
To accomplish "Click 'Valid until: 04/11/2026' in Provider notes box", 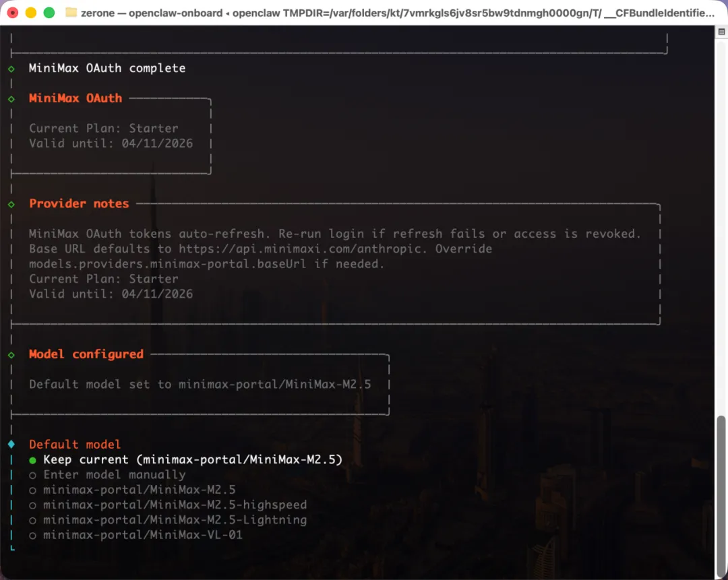I will pyautogui.click(x=111, y=294).
